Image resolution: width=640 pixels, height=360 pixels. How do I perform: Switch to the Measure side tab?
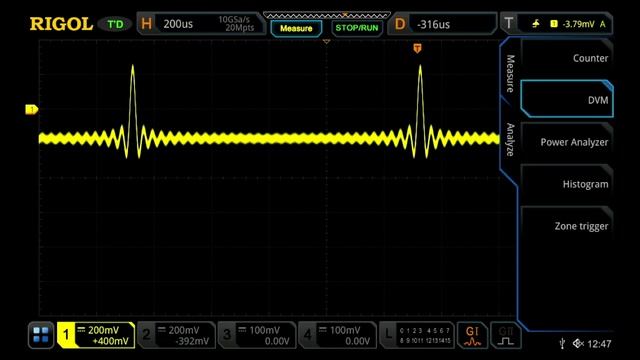510,73
